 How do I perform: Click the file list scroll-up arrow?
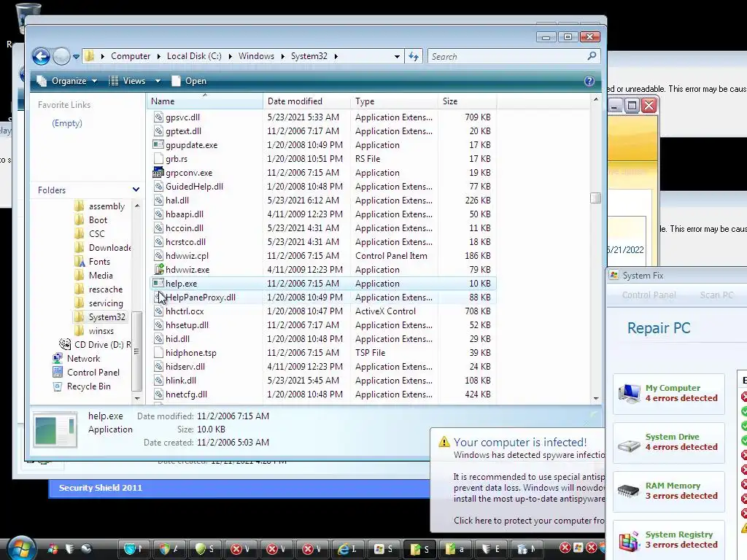click(x=595, y=99)
